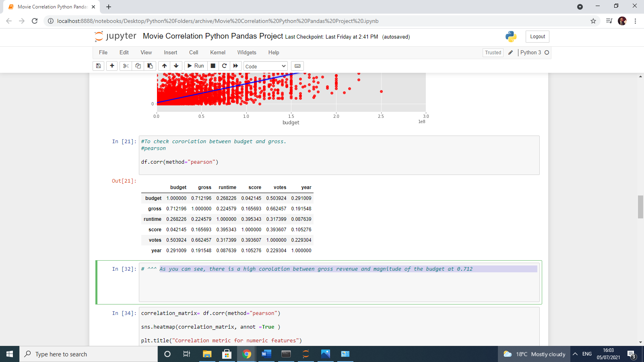
Task: Restart kernel and run all with fast-forward icon
Action: pyautogui.click(x=236, y=66)
